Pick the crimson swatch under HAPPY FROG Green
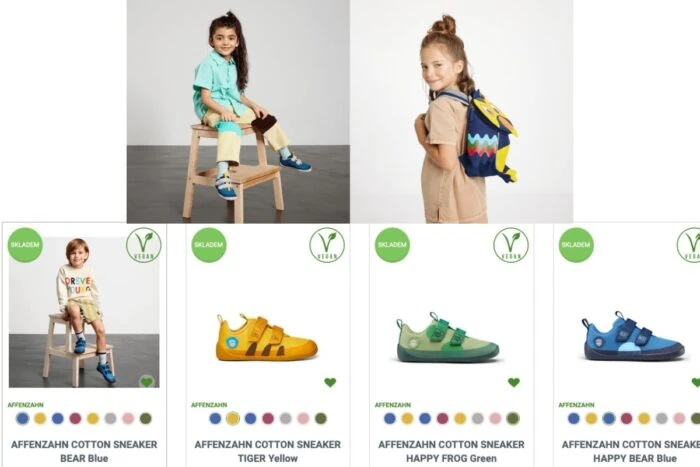700x467 pixels. 442,418
